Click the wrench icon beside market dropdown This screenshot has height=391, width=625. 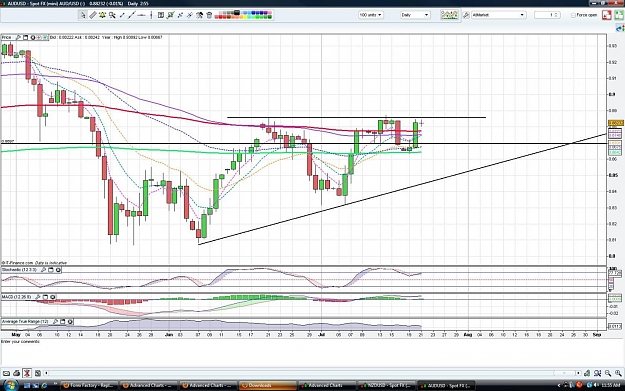466,15
